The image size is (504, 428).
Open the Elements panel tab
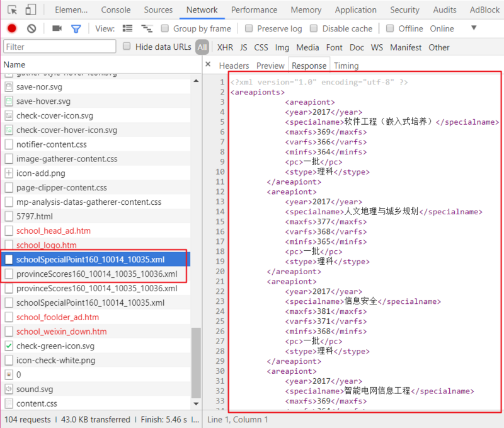coord(71,10)
